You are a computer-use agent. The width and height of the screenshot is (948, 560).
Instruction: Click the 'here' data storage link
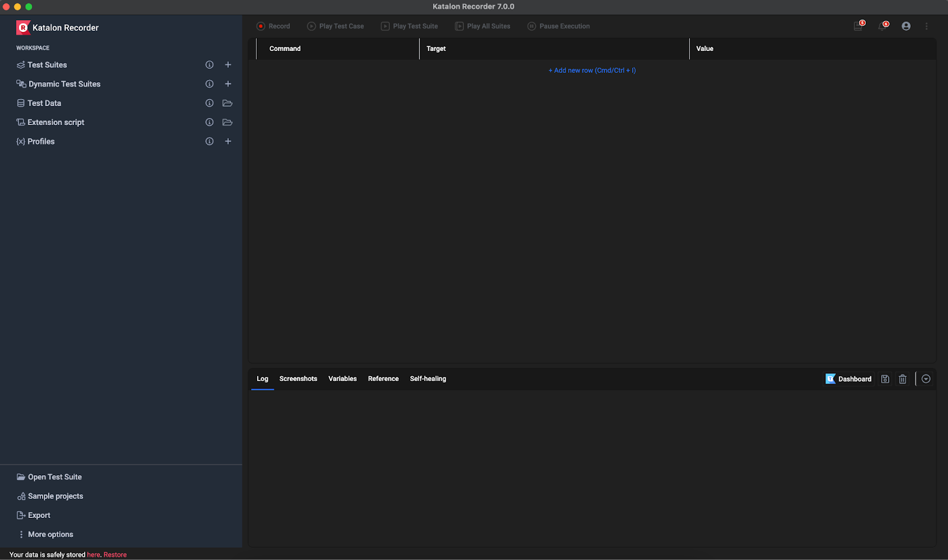94,555
